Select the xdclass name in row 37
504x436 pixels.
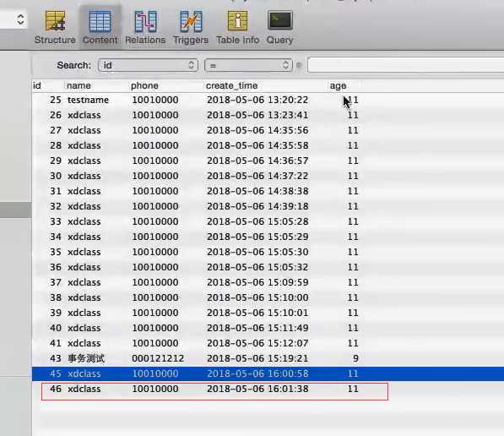tap(84, 282)
